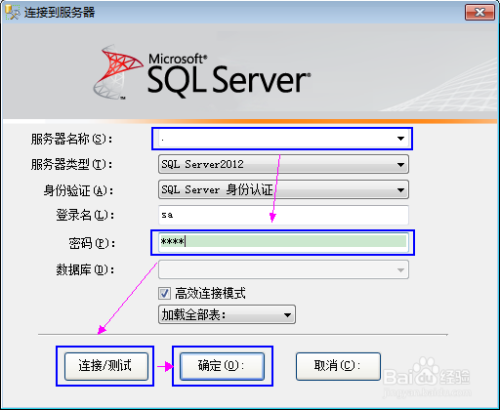
Task: Click the 密码(P) label
Action: click(92, 243)
